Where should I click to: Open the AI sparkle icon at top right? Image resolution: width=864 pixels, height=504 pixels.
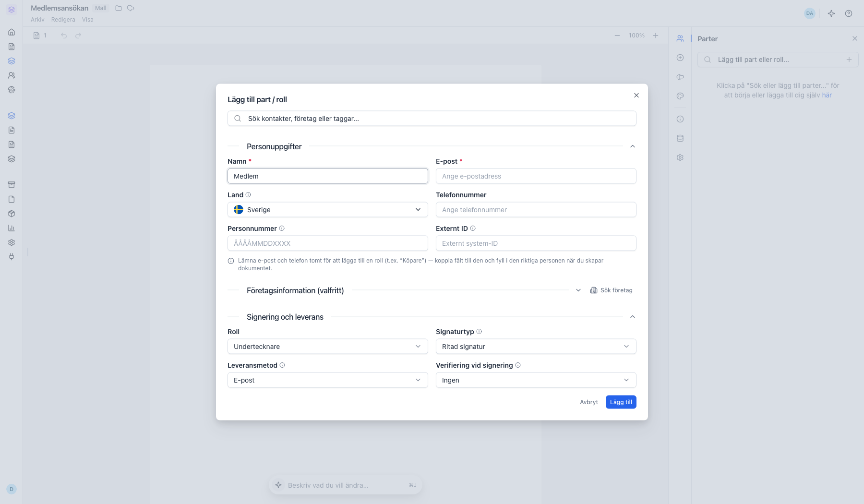pos(831,13)
